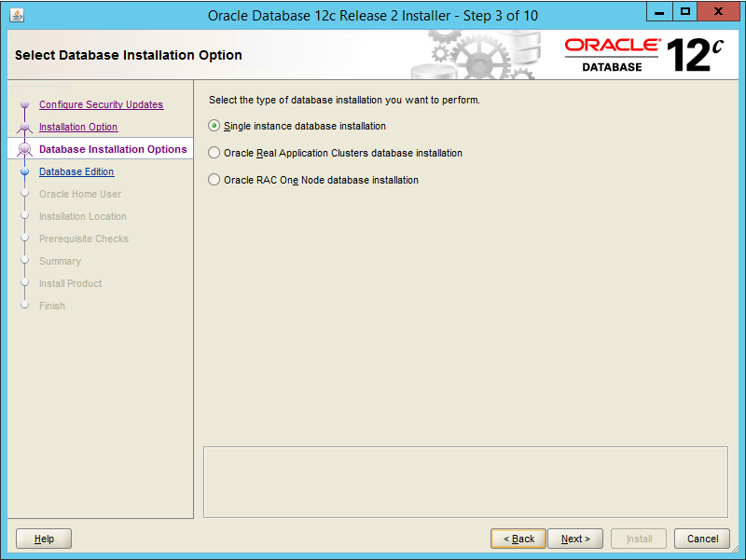The image size is (746, 560).
Task: Select Database Installation Options step
Action: tap(113, 149)
